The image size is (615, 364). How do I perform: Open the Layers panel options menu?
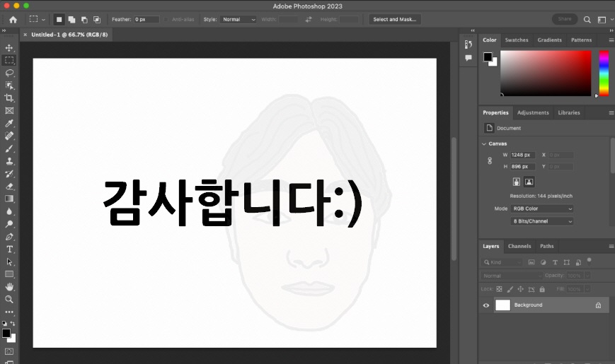click(611, 246)
